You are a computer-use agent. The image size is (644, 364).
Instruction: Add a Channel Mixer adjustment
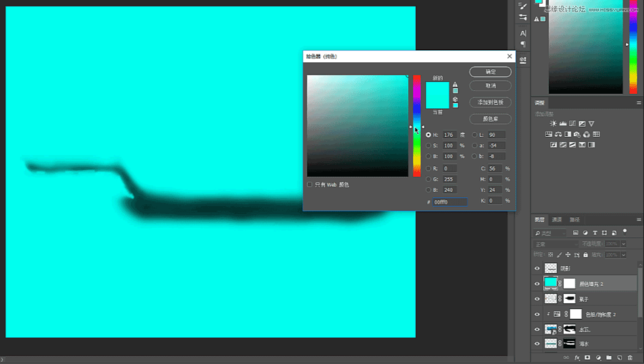point(587,134)
